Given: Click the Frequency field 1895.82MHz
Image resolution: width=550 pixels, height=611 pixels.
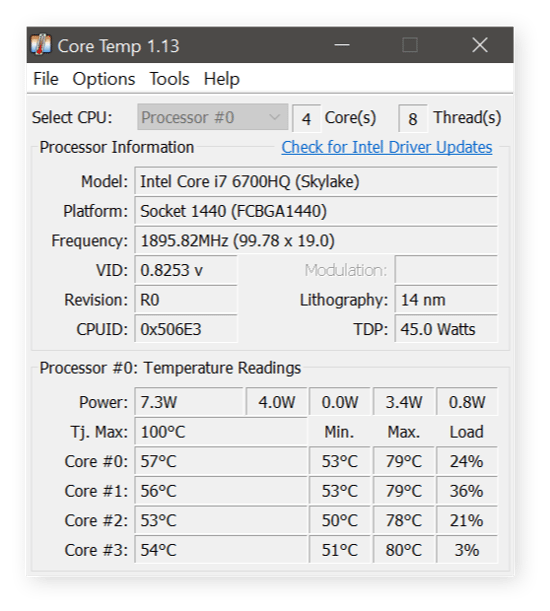Looking at the screenshot, I should coord(316,240).
